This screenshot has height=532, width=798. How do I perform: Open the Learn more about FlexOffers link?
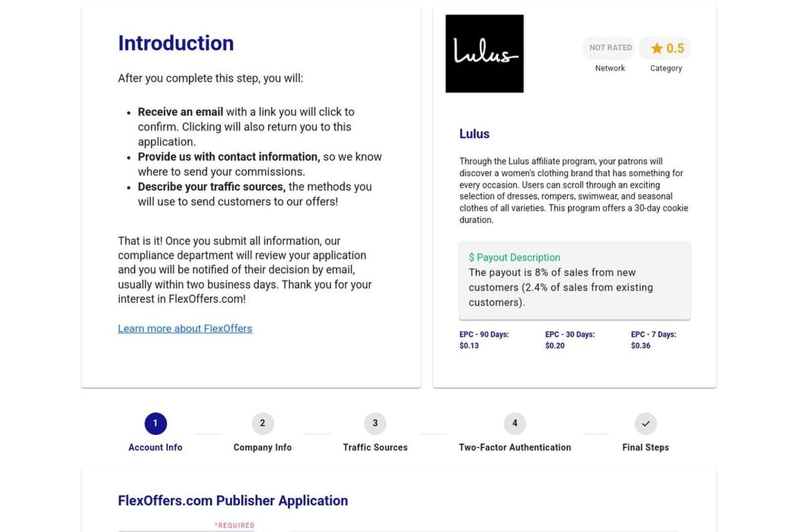pyautogui.click(x=185, y=328)
